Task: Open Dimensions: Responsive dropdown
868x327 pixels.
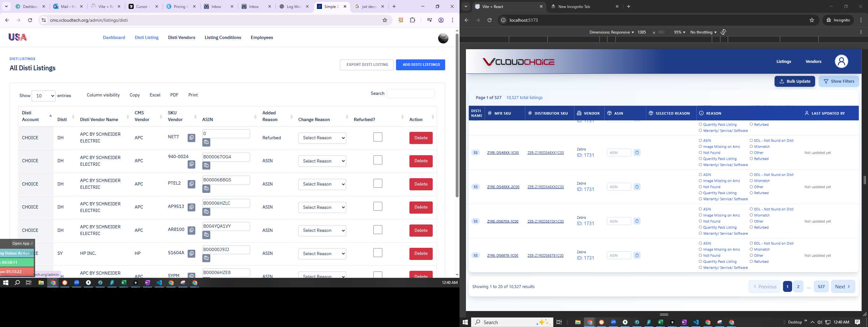Action: [x=611, y=32]
